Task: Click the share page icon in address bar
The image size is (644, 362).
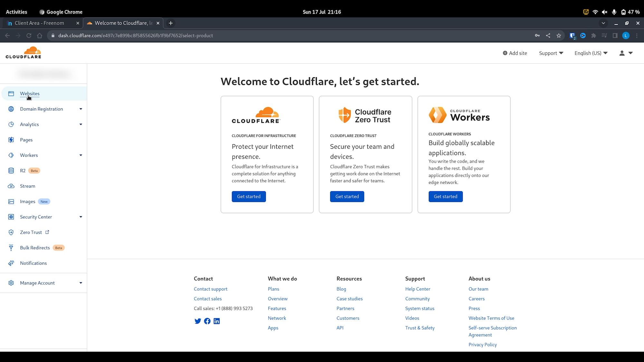Action: tap(548, 36)
